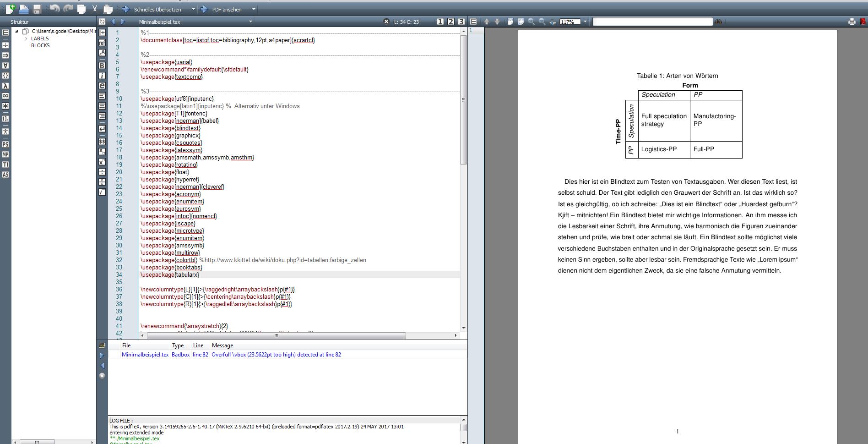Open arrow symbols panel (⇒ icon)
This screenshot has height=444, width=868.
5,55
